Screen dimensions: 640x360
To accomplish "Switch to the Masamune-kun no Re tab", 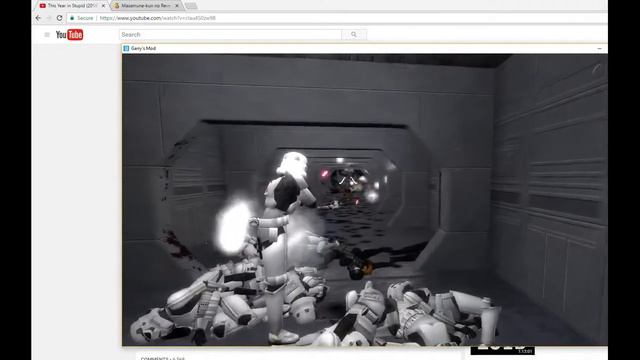I will [146, 6].
